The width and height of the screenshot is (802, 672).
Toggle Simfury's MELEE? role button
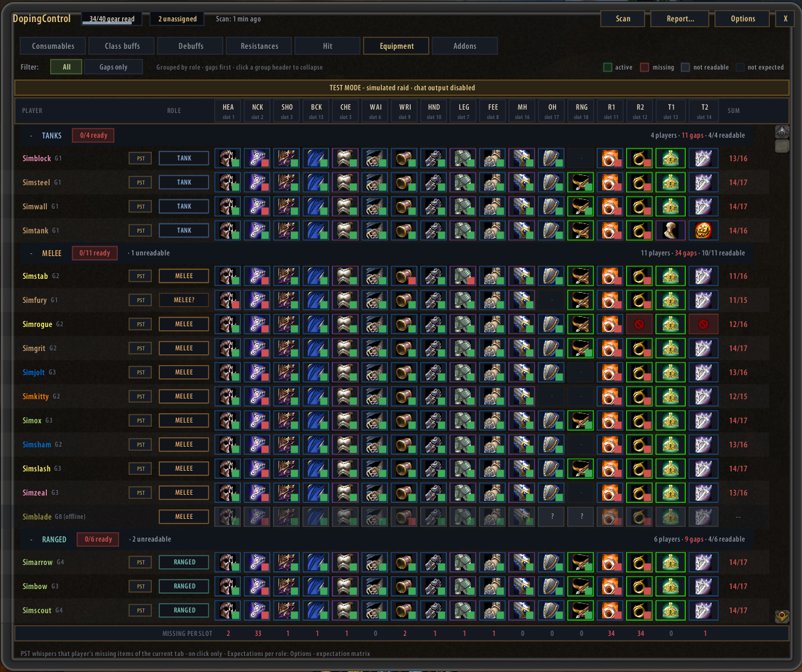point(184,300)
